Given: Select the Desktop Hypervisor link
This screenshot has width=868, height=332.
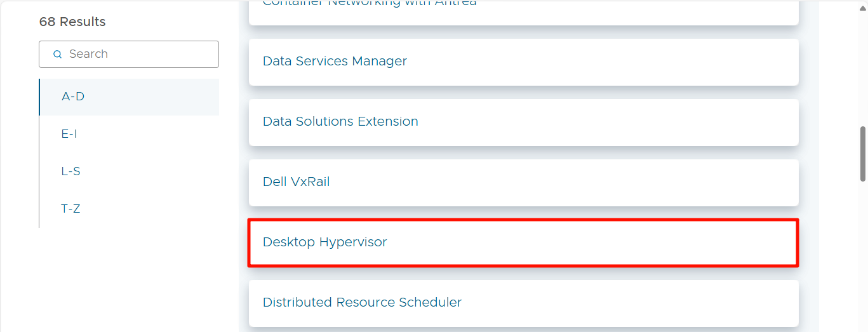Looking at the screenshot, I should (x=324, y=242).
